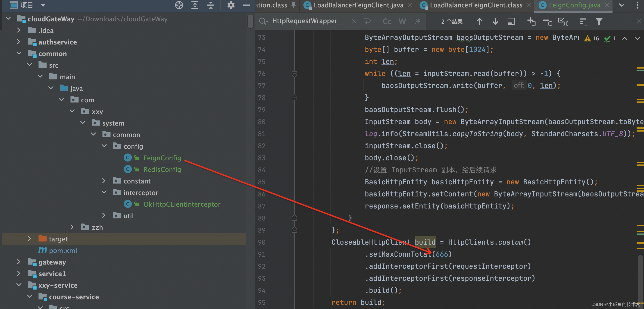
Task: Open pom.xml in project tree
Action: 63,250
